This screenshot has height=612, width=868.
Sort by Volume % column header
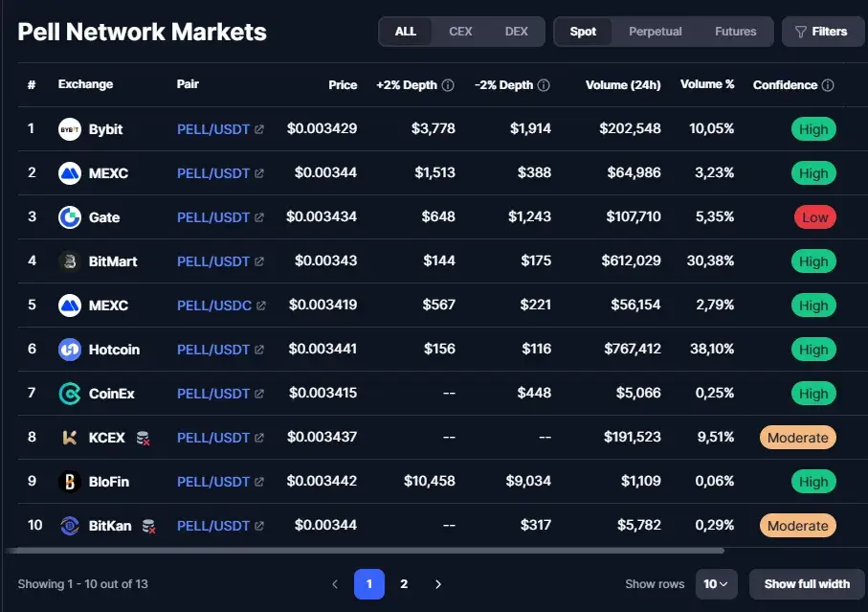click(707, 84)
